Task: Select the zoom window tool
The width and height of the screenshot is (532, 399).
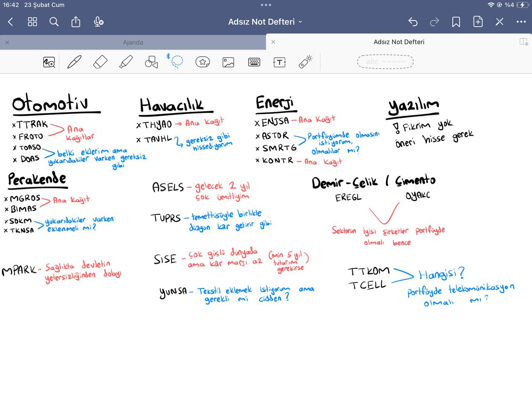Action: (x=49, y=63)
